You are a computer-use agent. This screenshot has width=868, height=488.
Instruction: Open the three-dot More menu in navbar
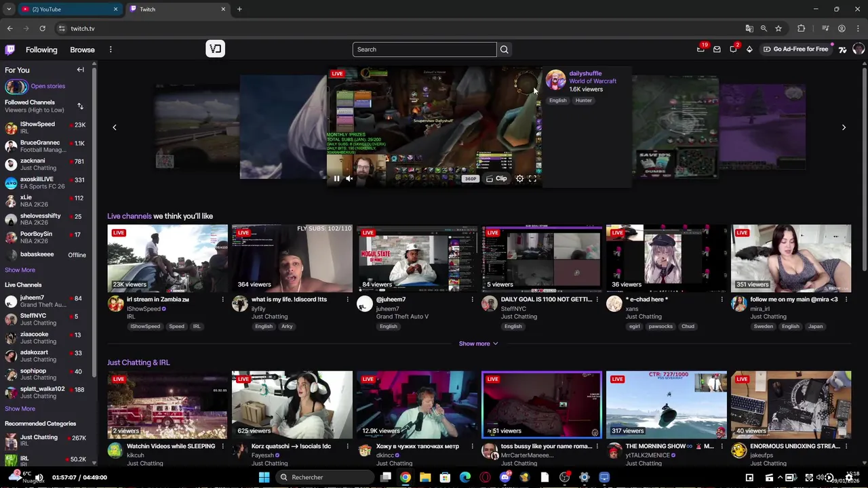(x=111, y=49)
